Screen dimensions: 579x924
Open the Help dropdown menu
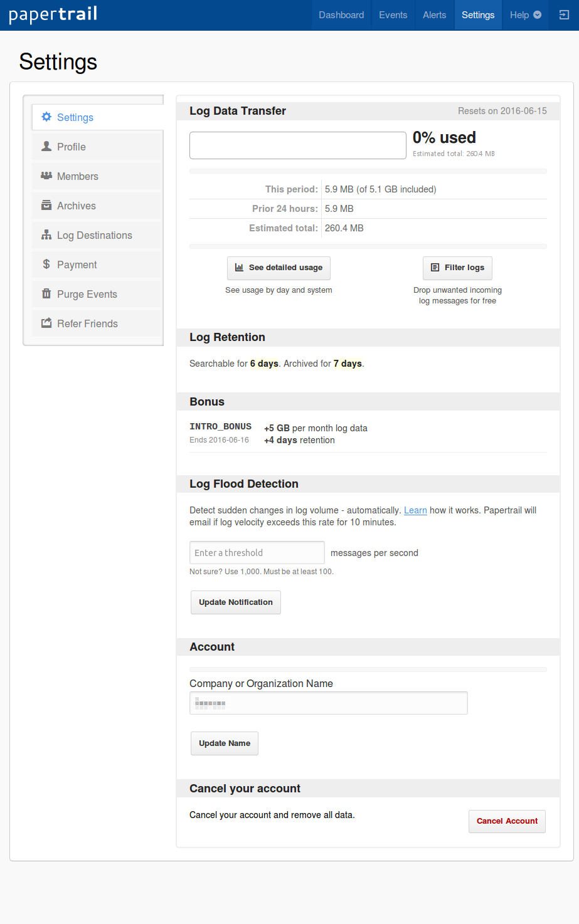click(525, 15)
